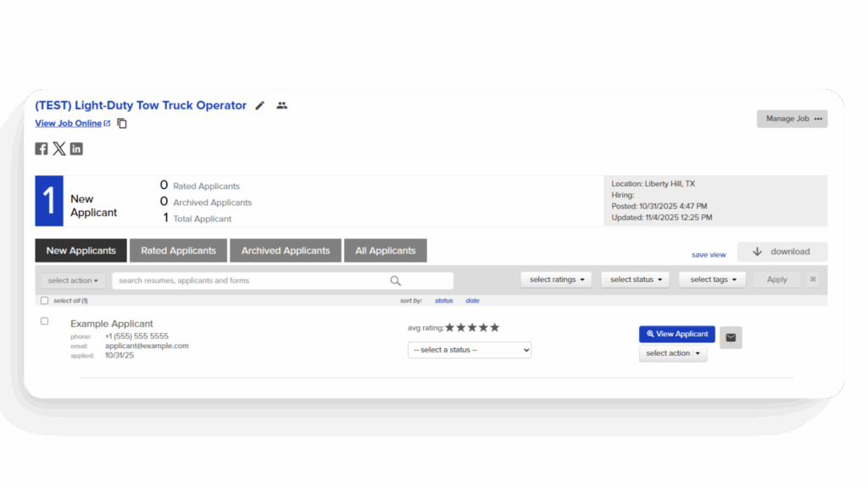
Task: Open the team members icon next to title
Action: 282,106
